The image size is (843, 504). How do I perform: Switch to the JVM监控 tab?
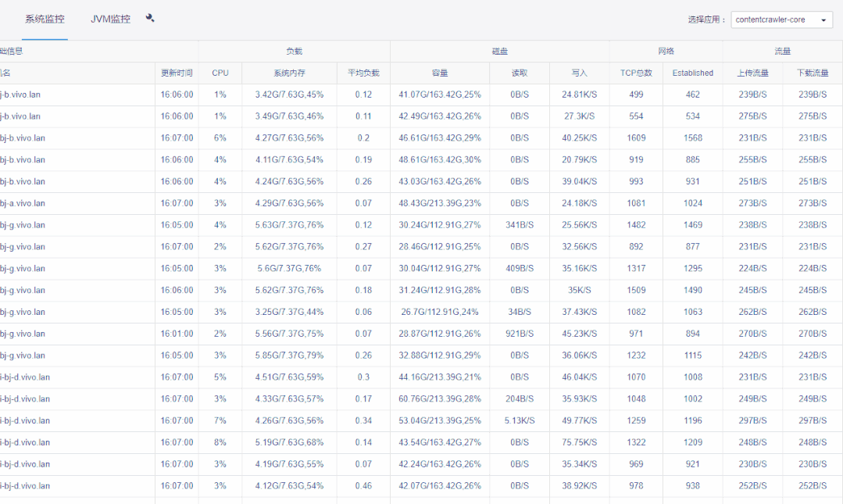point(110,19)
